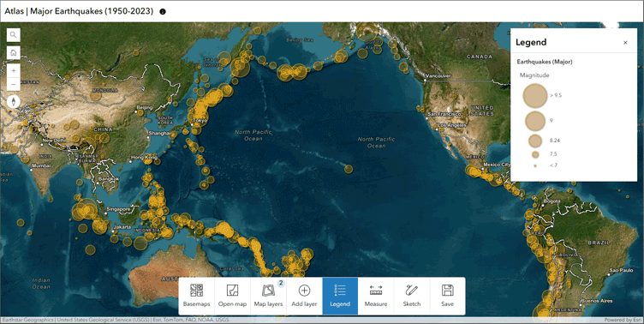Open the Basemaps gallery
This screenshot has height=324, width=644.
[196, 296]
